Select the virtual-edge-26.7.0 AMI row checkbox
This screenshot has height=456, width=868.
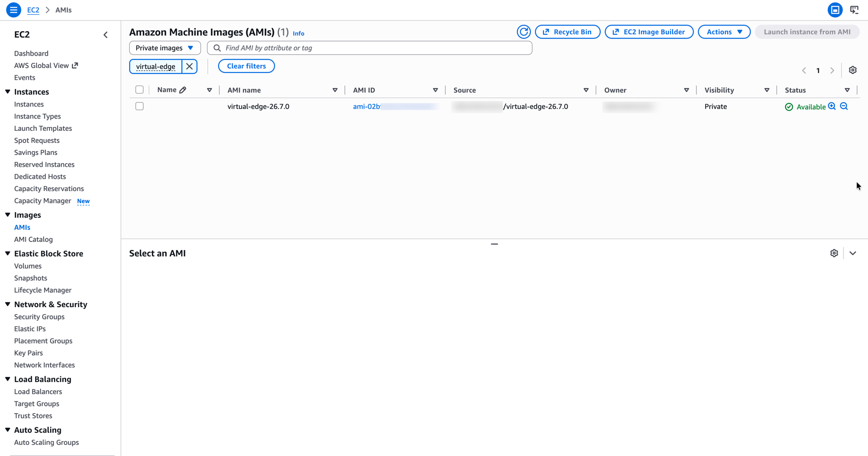coord(140,107)
